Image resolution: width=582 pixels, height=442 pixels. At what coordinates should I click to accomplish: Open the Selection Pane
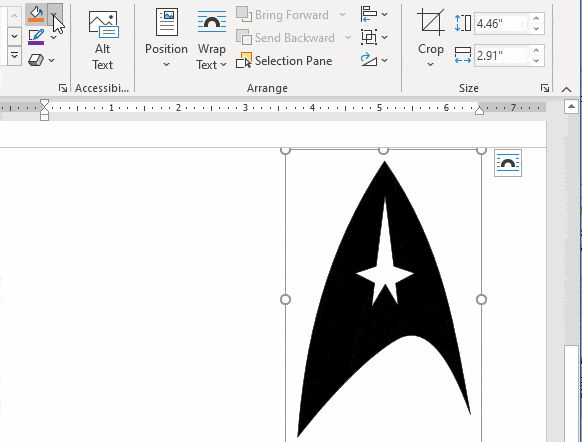click(x=284, y=60)
